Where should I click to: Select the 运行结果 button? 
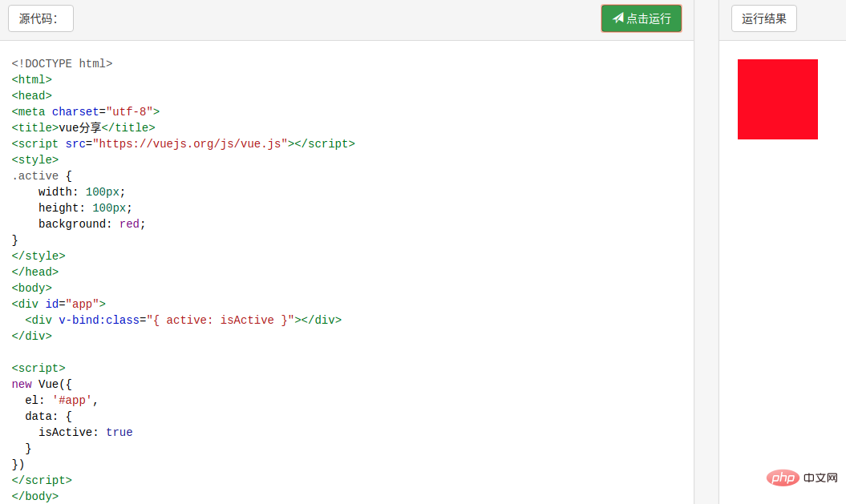pos(763,18)
